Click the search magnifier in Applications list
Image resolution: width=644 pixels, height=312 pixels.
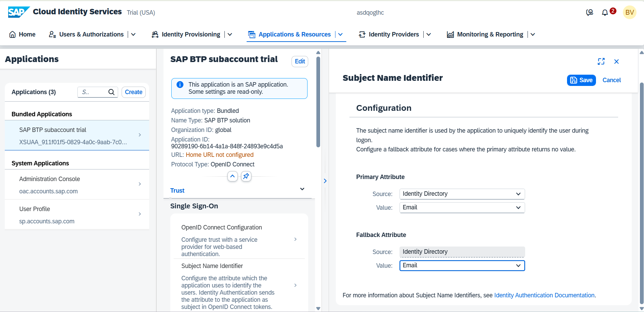point(111,92)
